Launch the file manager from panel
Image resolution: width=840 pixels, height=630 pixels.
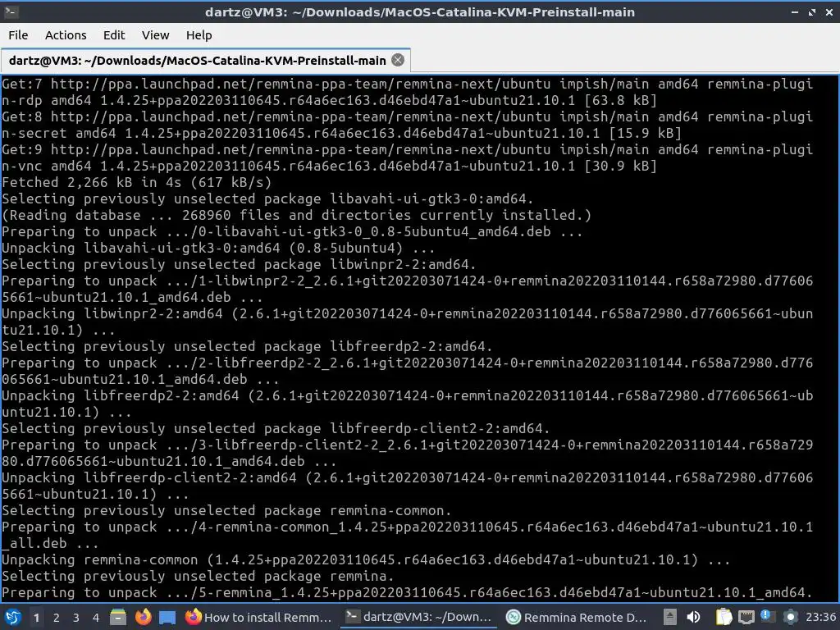(x=118, y=617)
